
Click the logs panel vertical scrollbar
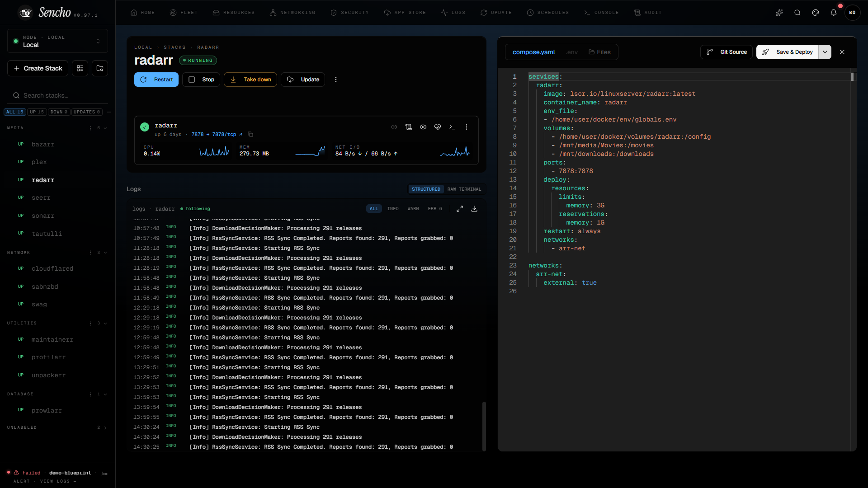pyautogui.click(x=484, y=426)
